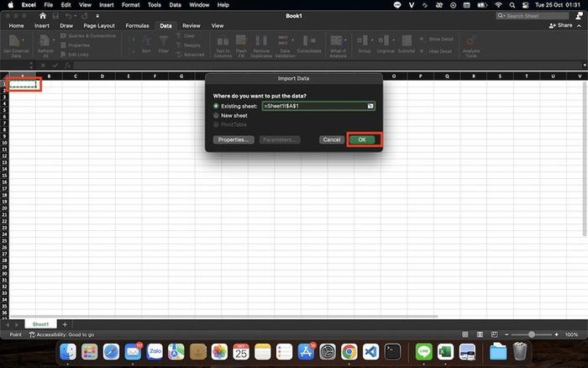Open the Format menu in the menu bar
The height and width of the screenshot is (368, 588).
pyautogui.click(x=130, y=5)
